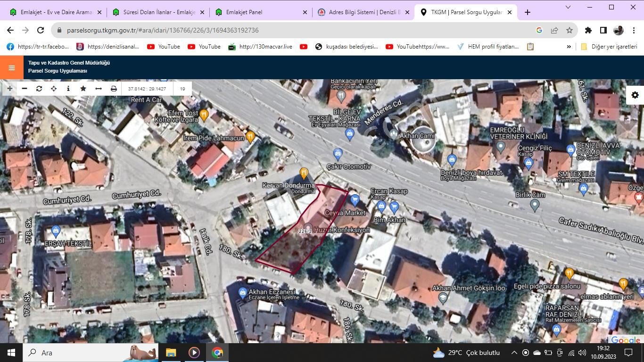644x362 pixels.
Task: Click the Ceyda Market shopping cart pin
Action: coord(355,200)
